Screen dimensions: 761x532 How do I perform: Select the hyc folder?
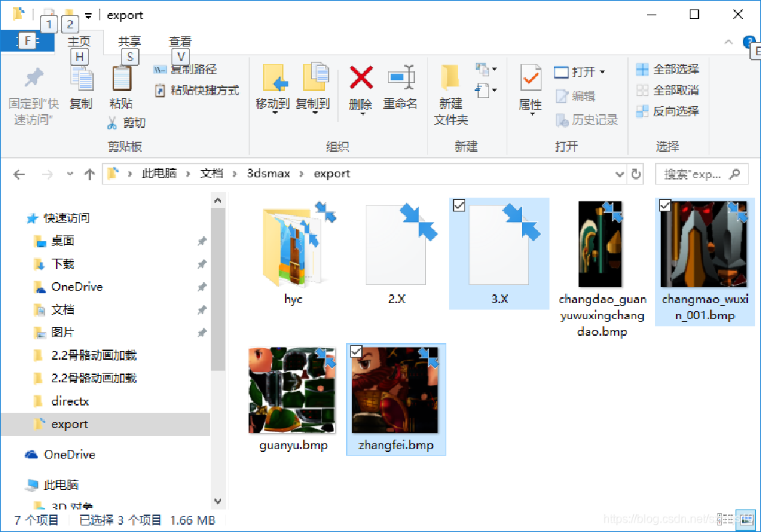coord(294,253)
